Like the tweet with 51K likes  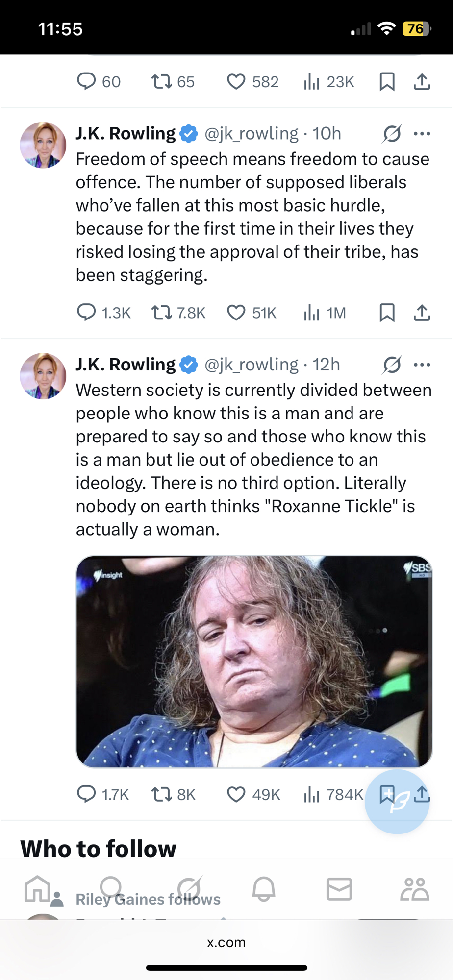click(x=236, y=313)
